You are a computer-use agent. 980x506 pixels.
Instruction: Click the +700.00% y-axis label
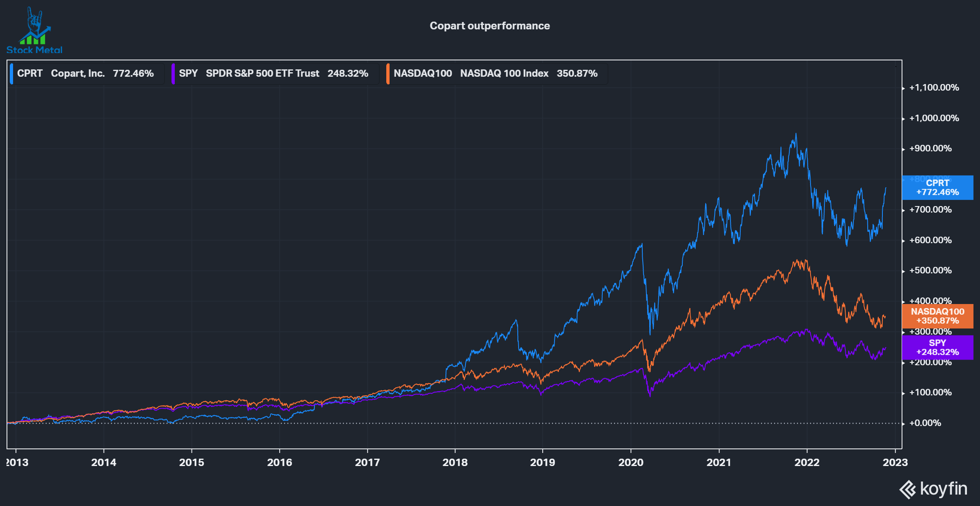pos(930,210)
